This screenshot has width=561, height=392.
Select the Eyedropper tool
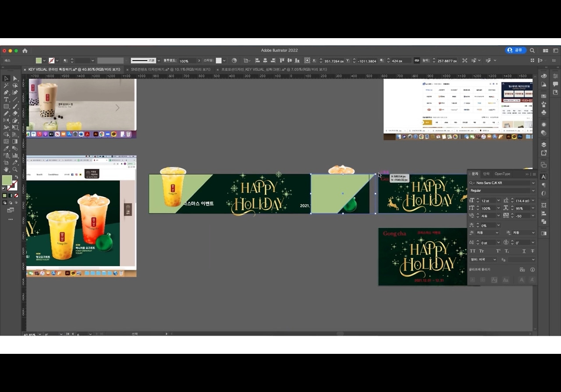[x=6, y=149]
